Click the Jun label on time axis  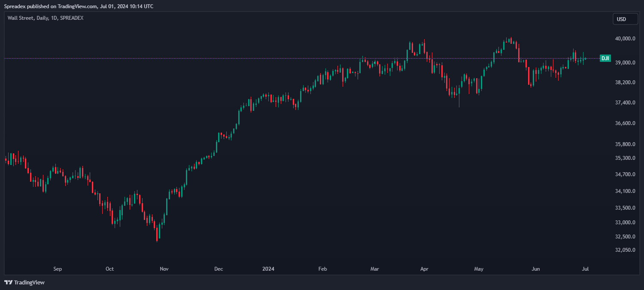pyautogui.click(x=536, y=269)
